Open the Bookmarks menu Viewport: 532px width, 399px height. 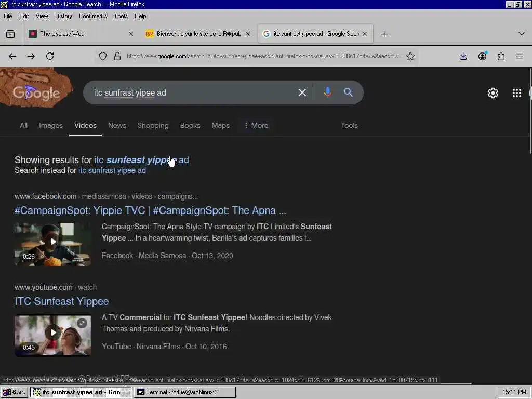92,16
